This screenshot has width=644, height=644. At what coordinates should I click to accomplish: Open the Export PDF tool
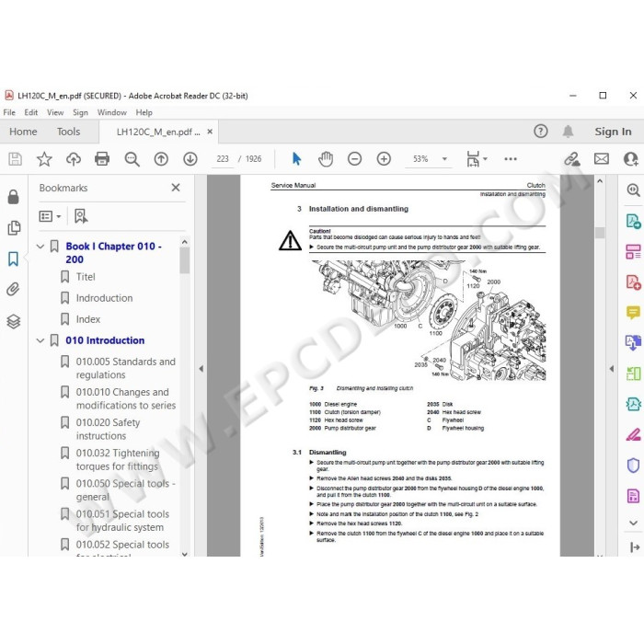633,222
